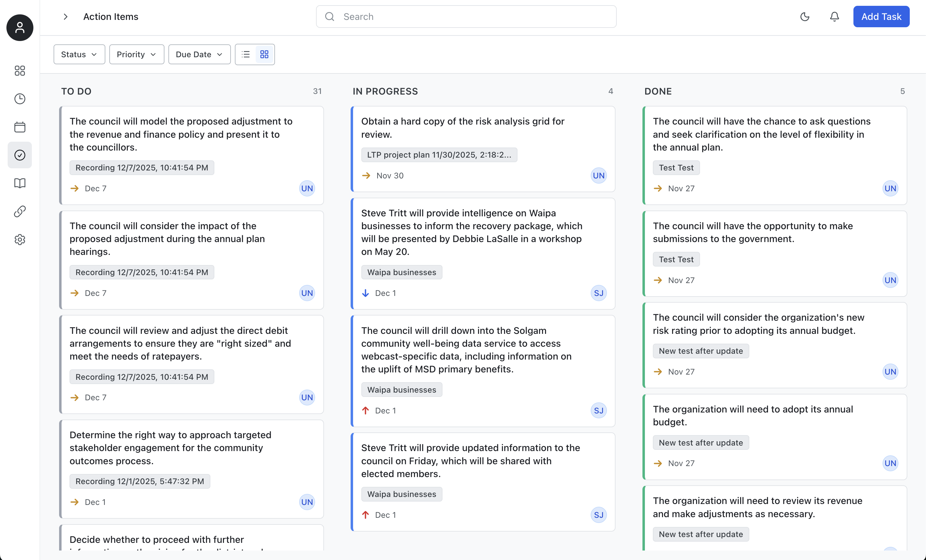Screen dimensions: 926x560
Task: Select the Action Items checkmark sidebar tab
Action: (x=20, y=155)
